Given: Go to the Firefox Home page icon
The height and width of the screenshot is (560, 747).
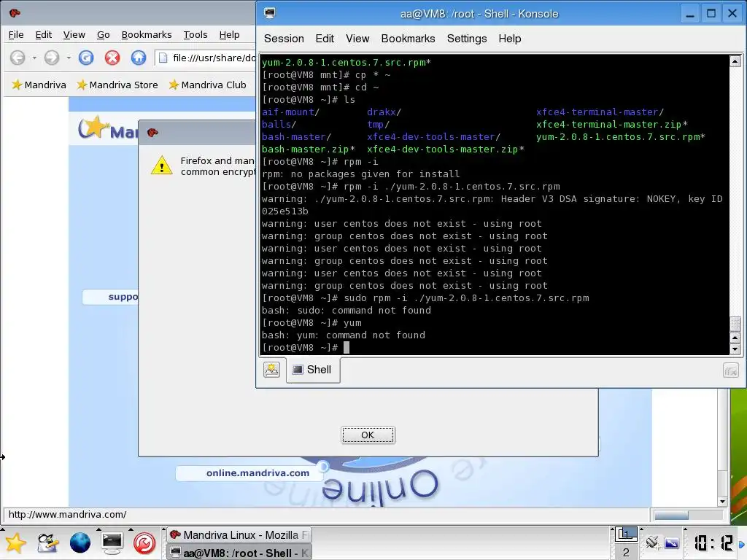Looking at the screenshot, I should 139,58.
